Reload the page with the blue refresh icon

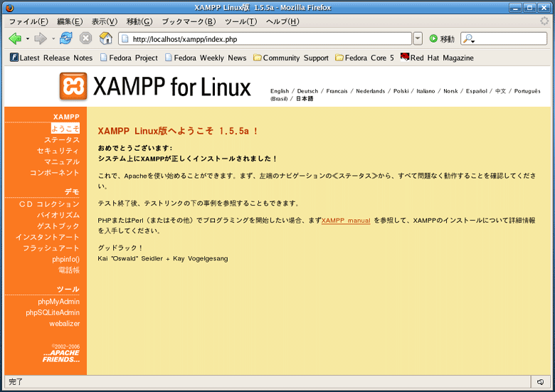pos(66,38)
